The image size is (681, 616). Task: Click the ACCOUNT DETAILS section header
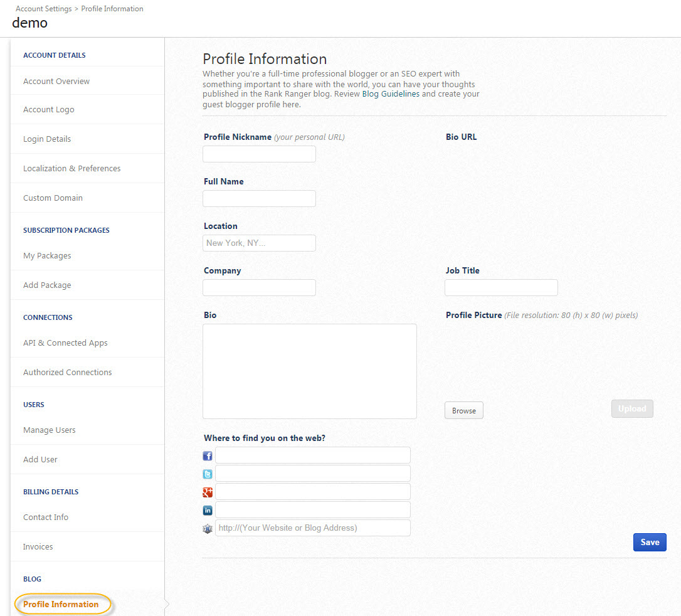(55, 55)
